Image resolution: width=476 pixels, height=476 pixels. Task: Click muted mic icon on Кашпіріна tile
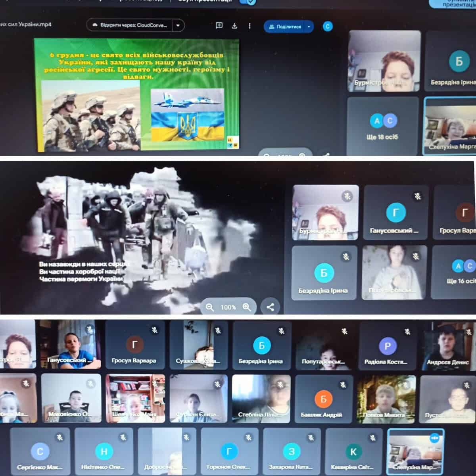(x=373, y=438)
